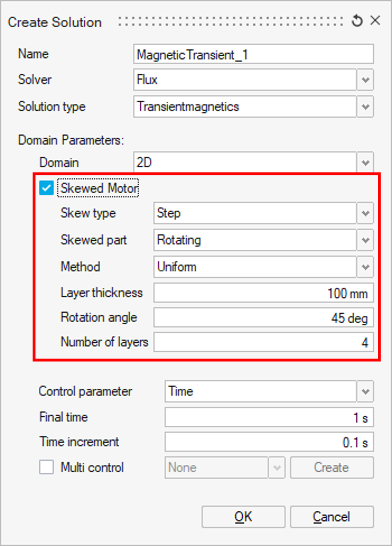Enable the Multi control checkbox
The height and width of the screenshot is (546, 392).
[x=47, y=467]
